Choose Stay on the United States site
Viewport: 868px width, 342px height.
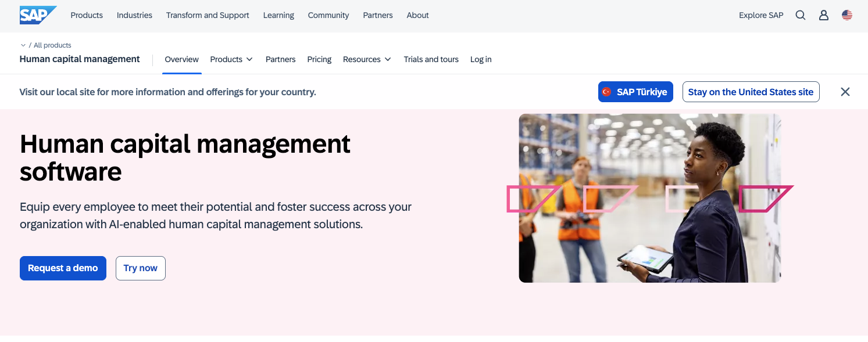pyautogui.click(x=751, y=92)
